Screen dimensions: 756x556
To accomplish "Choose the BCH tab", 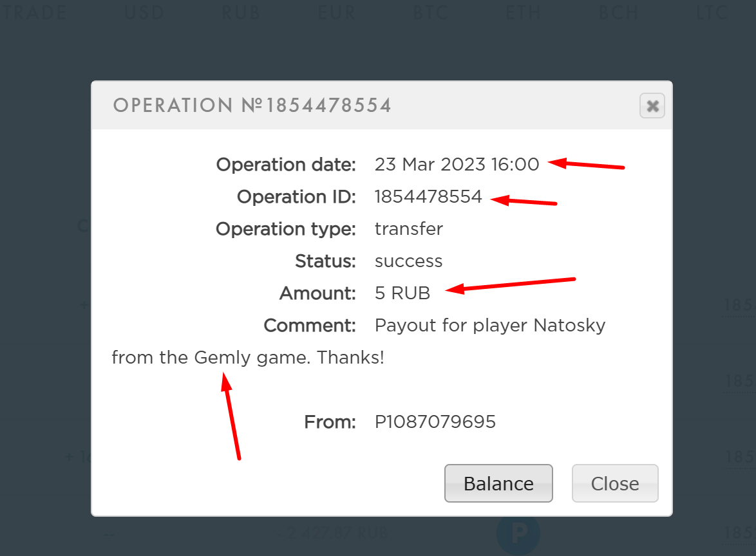I will 619,12.
